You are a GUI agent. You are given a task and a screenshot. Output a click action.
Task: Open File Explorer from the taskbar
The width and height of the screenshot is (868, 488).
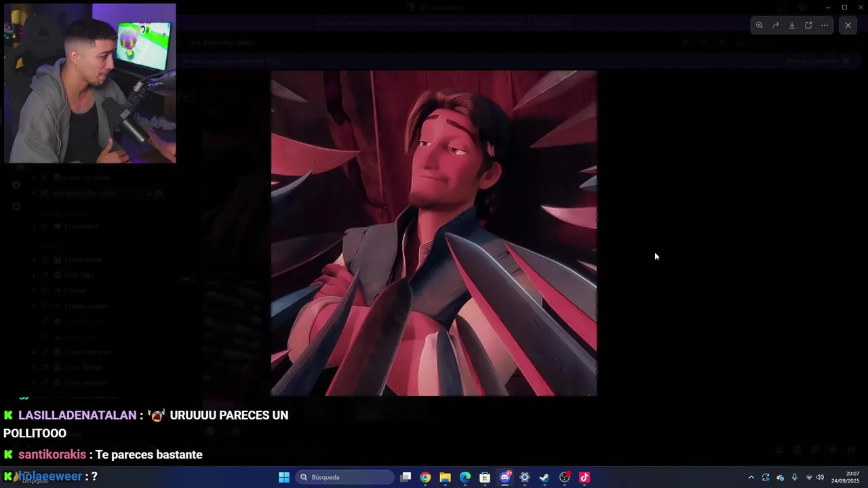click(x=445, y=477)
